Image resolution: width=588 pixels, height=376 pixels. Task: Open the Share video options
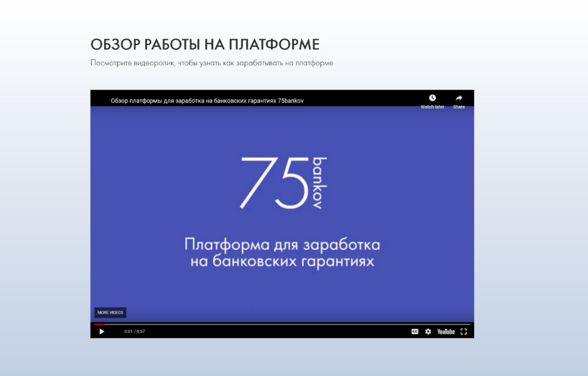pyautogui.click(x=459, y=102)
